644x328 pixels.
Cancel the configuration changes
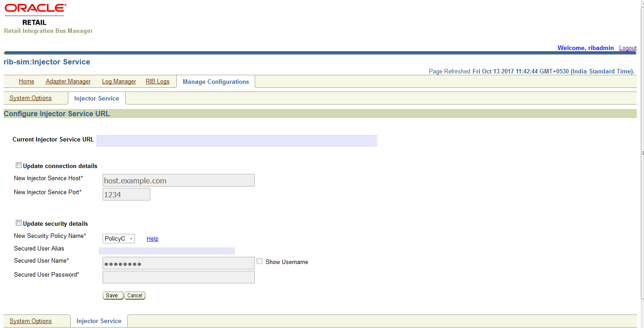point(135,296)
